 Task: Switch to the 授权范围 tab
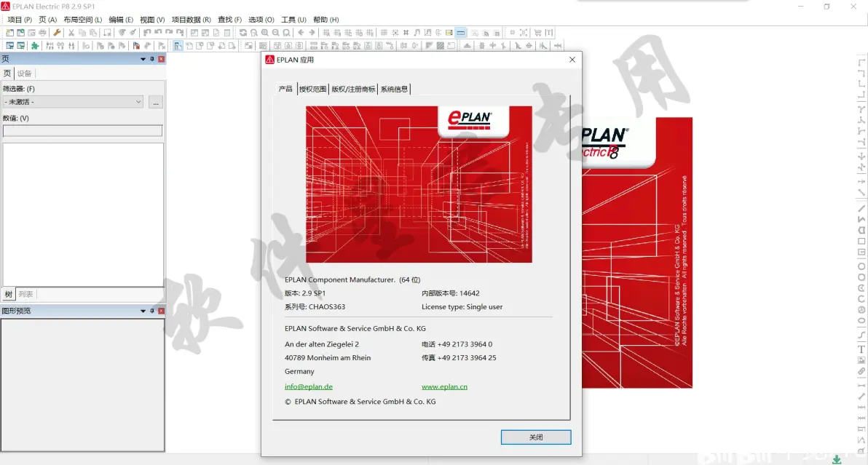[x=313, y=89]
